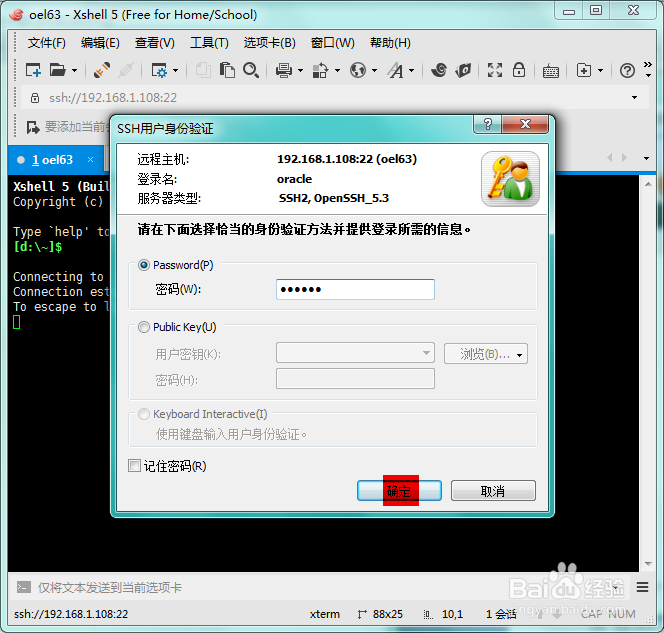Open the 查看(V) menu
Screen dimensions: 664x633
(x=155, y=43)
